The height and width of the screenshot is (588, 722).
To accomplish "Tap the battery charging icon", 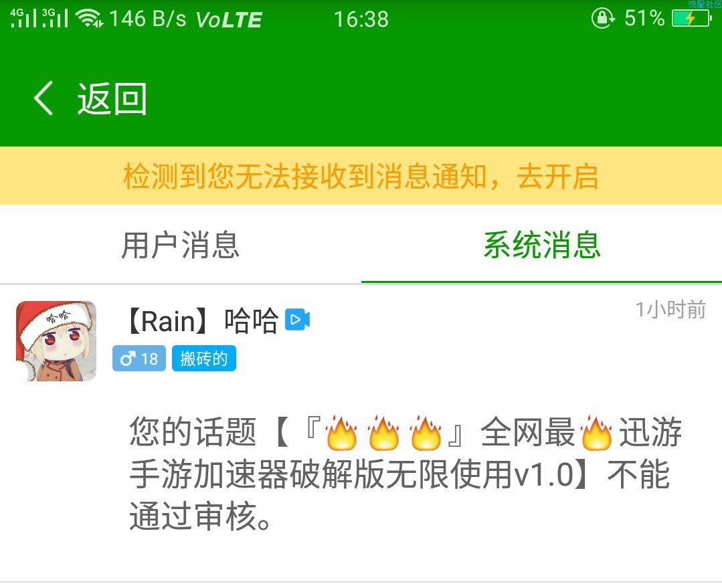I will click(692, 19).
